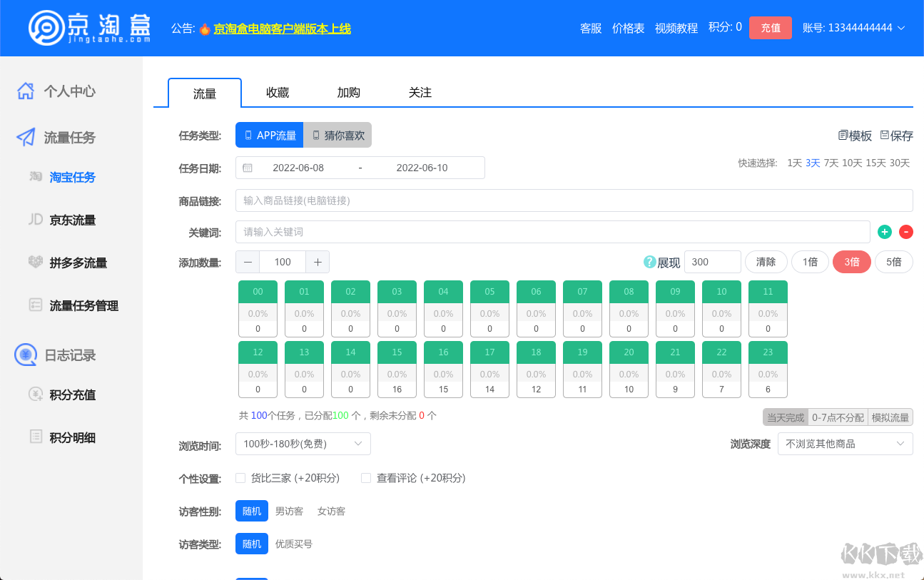Open the 浏览时间 dropdown

[303, 444]
